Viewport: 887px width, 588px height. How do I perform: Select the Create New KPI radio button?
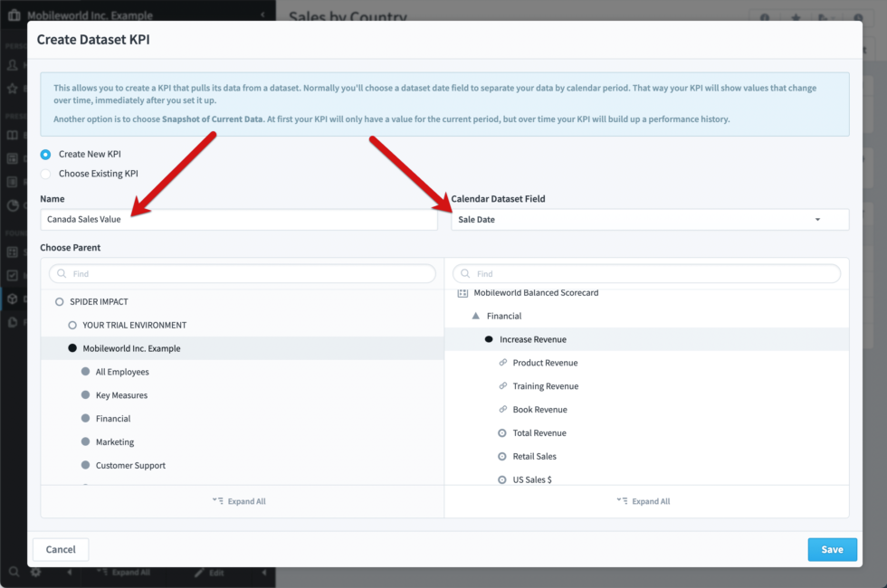[x=44, y=154]
